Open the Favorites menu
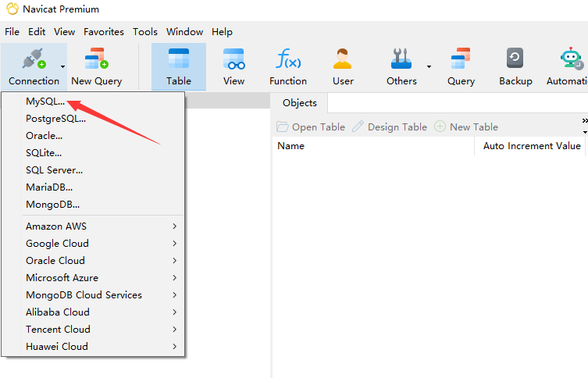This screenshot has height=378, width=588. click(x=104, y=32)
